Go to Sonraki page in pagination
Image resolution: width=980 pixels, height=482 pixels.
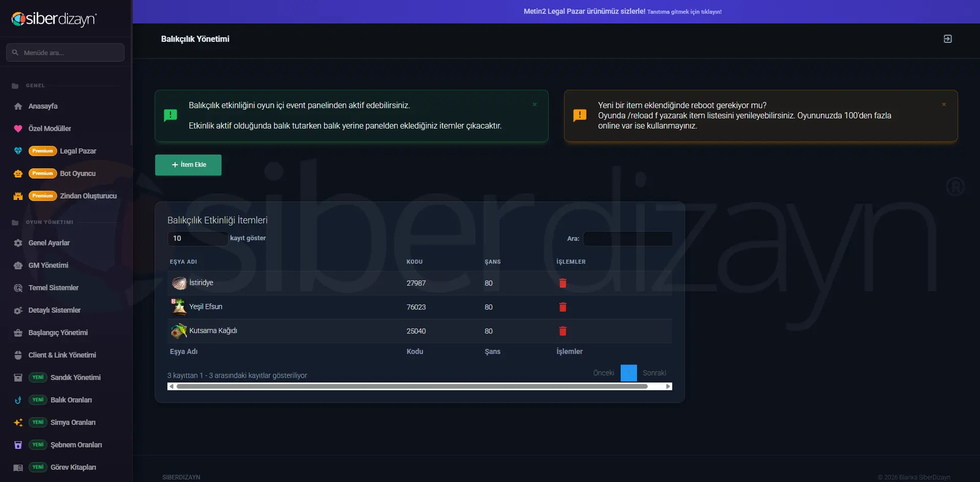654,373
